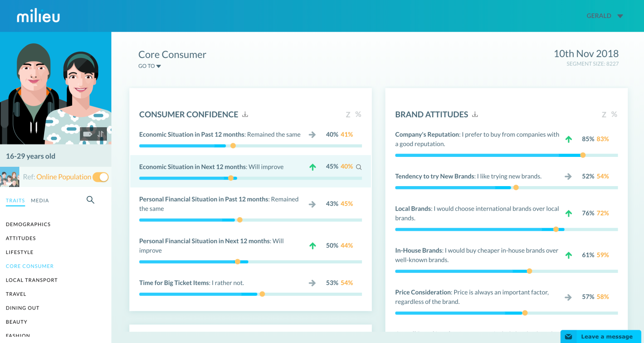Open the GO TO dropdown
This screenshot has width=644, height=343.
(x=149, y=66)
